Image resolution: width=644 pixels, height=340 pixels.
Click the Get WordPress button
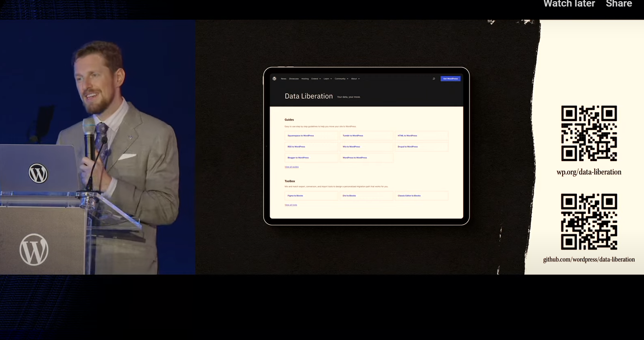[450, 79]
